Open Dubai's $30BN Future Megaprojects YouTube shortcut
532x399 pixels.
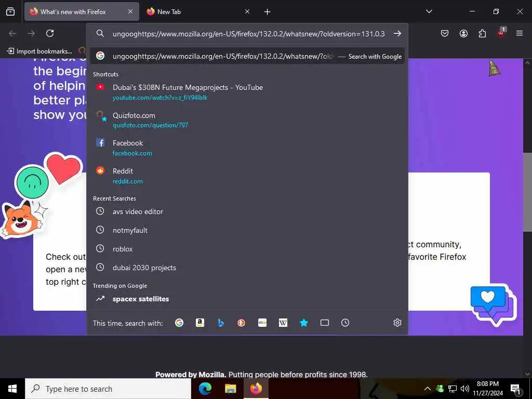tap(247, 92)
